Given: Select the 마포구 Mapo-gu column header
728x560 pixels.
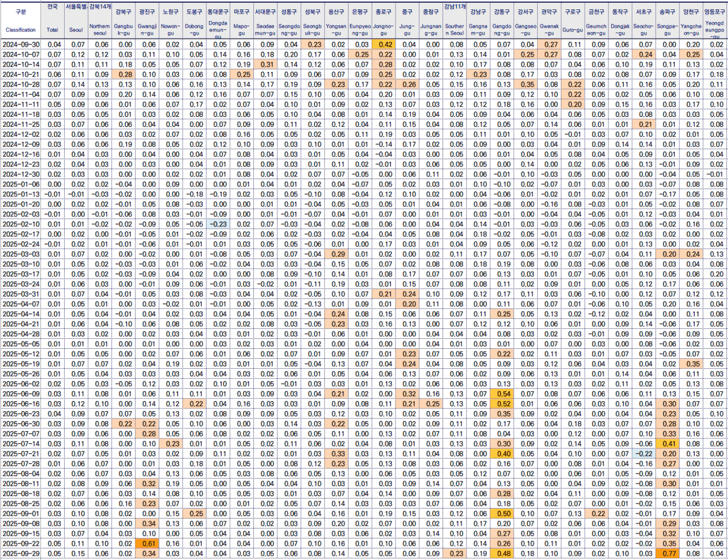Looking at the screenshot, I should coord(242,20).
